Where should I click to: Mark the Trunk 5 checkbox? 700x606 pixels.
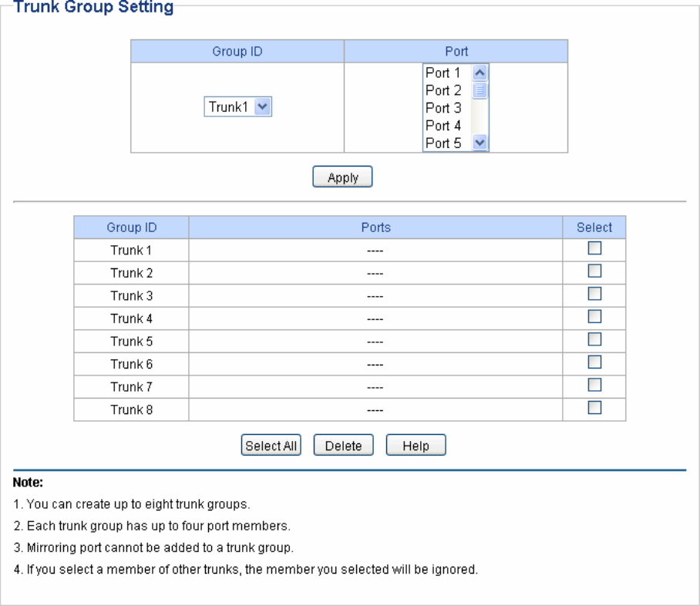pyautogui.click(x=594, y=339)
